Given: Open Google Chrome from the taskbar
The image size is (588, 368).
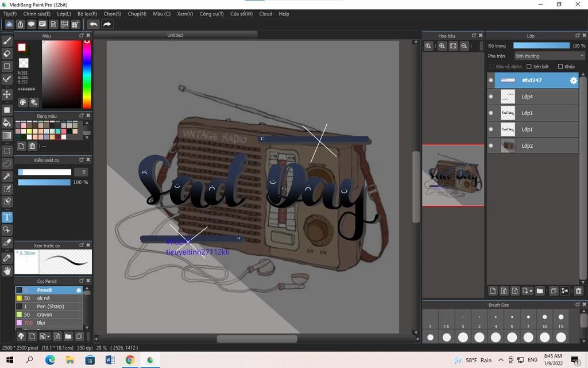Looking at the screenshot, I should pos(130,360).
